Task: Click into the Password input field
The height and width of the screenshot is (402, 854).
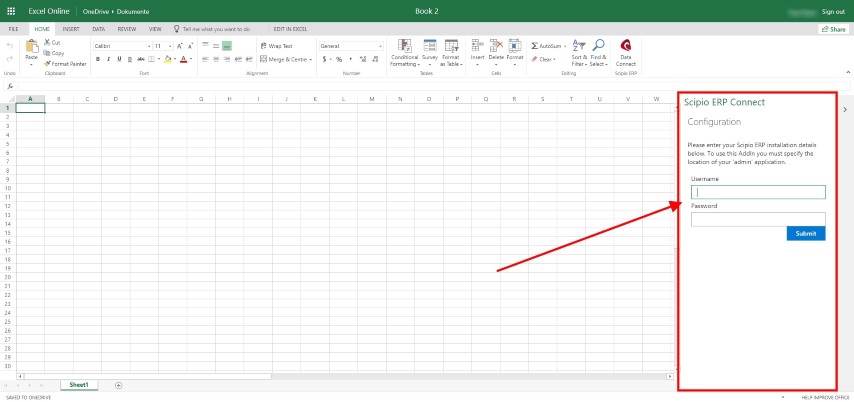Action: [757, 218]
